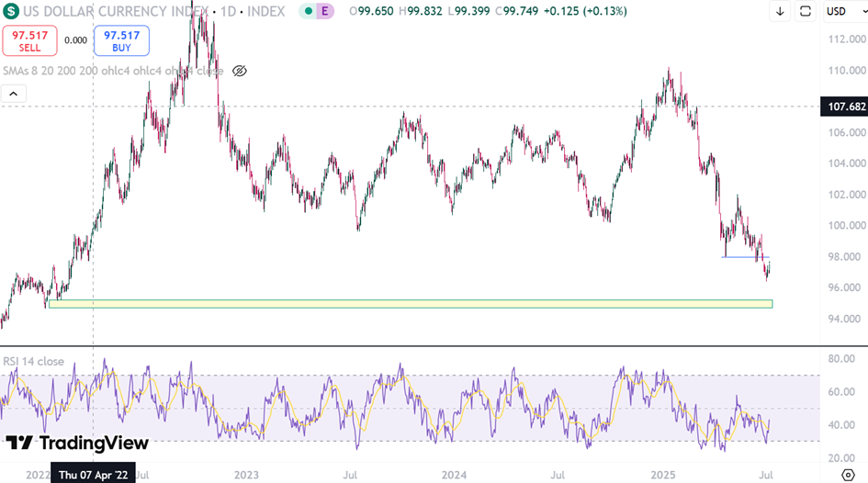
Task: Toggle visibility of the SMAs indicator
Action: pos(239,71)
